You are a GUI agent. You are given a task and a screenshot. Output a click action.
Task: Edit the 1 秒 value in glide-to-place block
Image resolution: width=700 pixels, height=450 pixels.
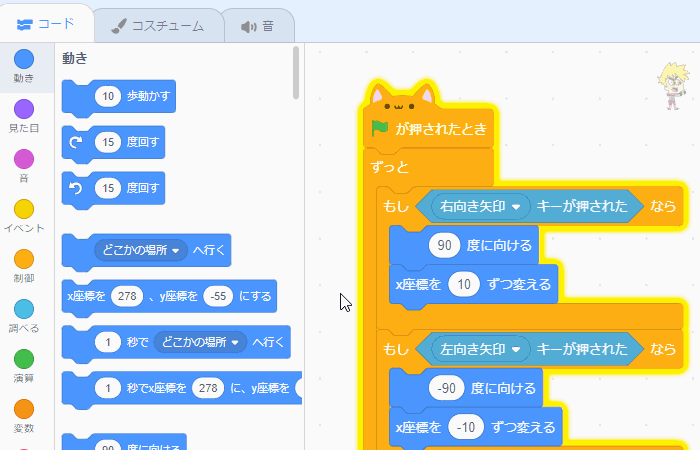(x=108, y=342)
